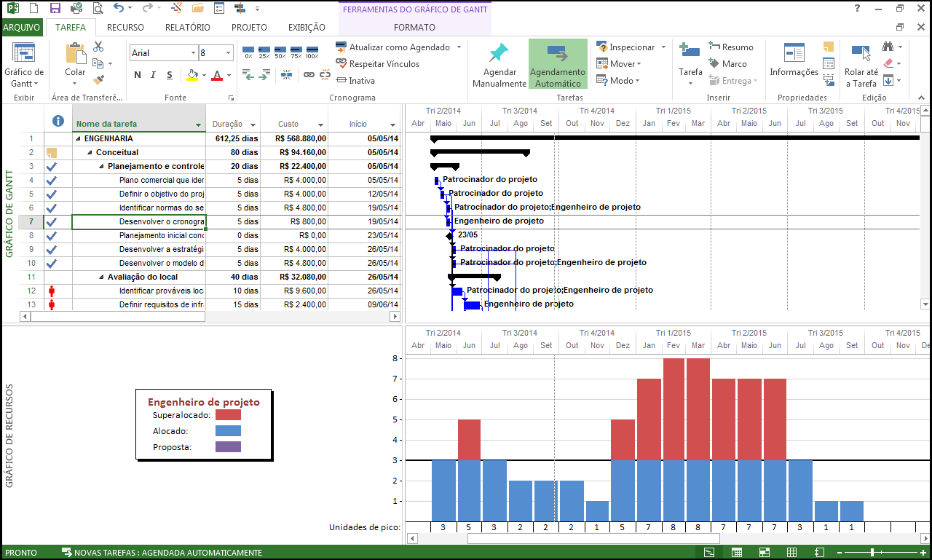Open the Nome da tarefa column filter
Viewport: 932px width, 560px height.
click(x=198, y=125)
